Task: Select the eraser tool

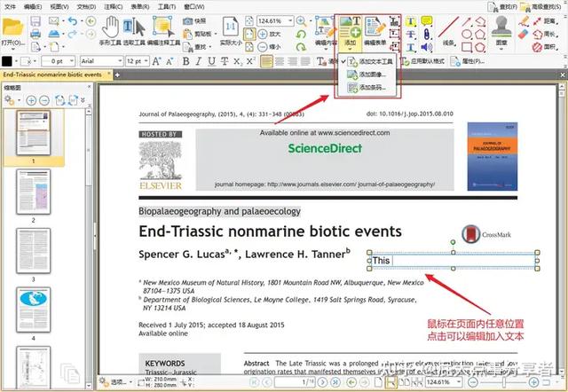Action: coord(524,35)
